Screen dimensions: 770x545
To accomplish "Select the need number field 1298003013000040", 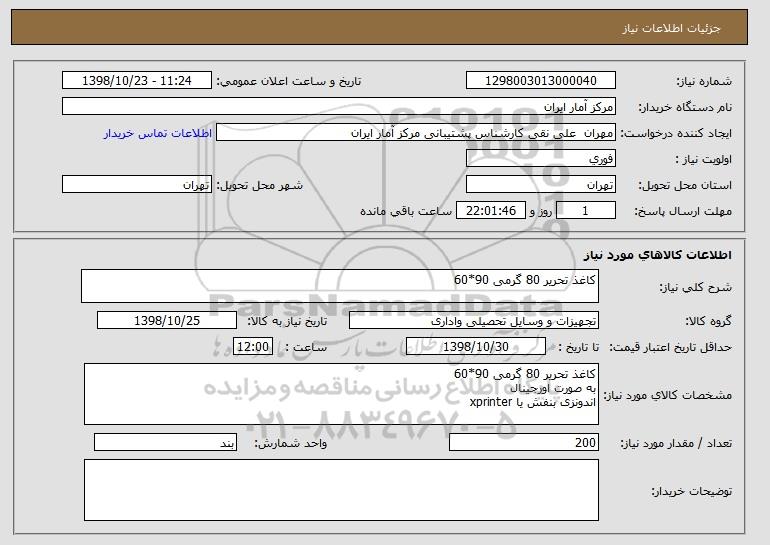I will pyautogui.click(x=541, y=81).
